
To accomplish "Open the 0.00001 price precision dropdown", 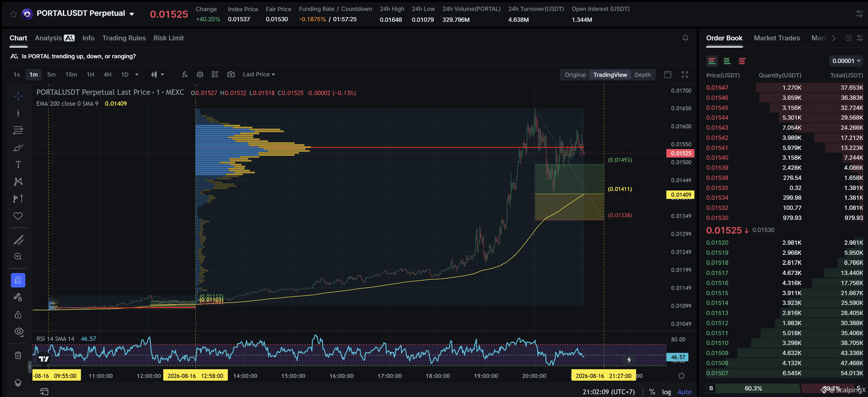I will [x=846, y=61].
